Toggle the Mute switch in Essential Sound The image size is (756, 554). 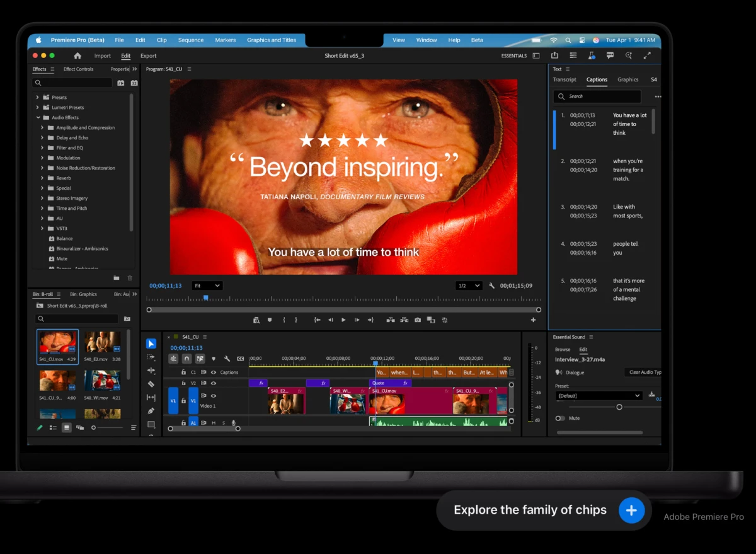[x=559, y=418]
